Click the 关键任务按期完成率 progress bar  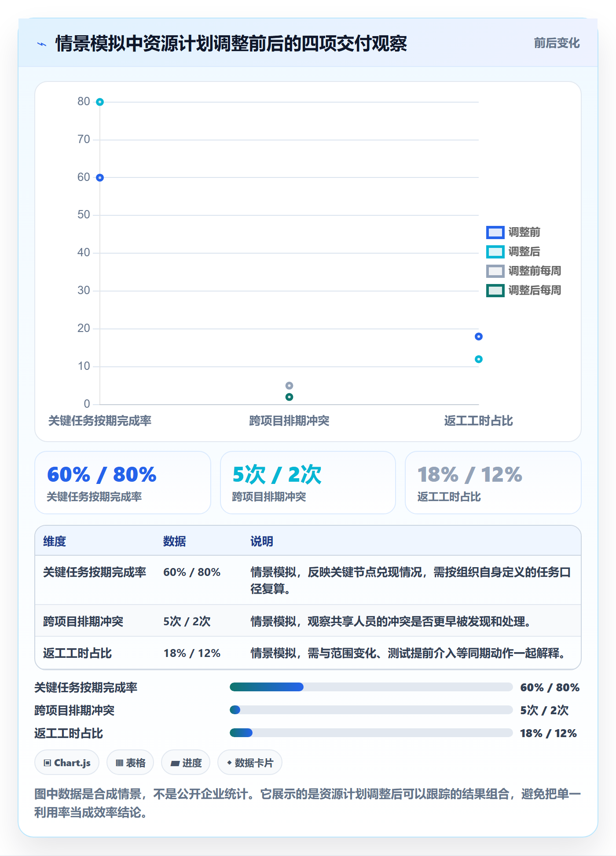point(371,687)
